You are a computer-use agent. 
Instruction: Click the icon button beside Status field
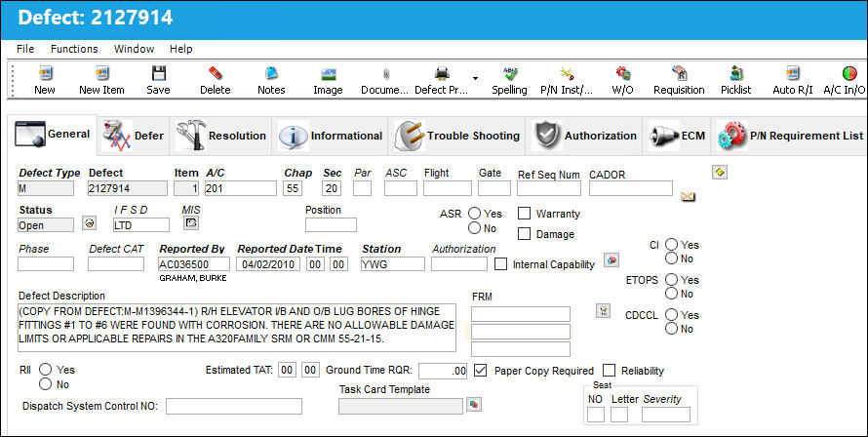[x=89, y=223]
